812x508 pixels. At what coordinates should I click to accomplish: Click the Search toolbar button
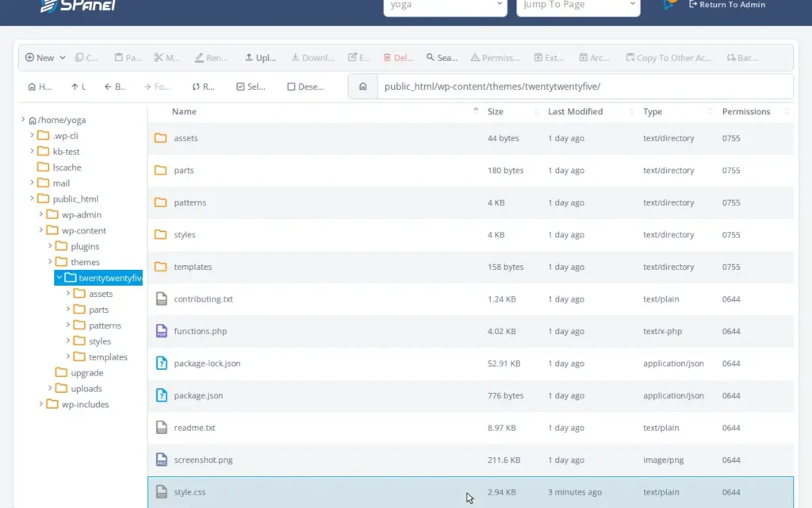[442, 57]
